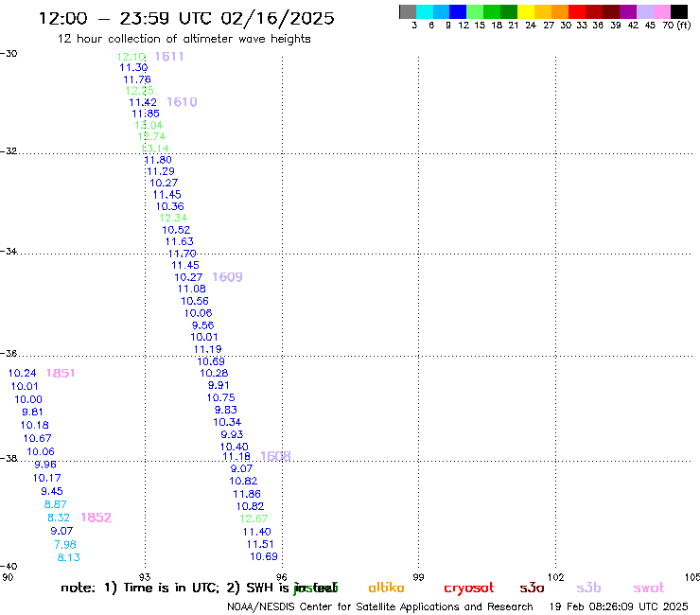
Task: Click the date range title 02/16/2025
Action: tap(277, 18)
